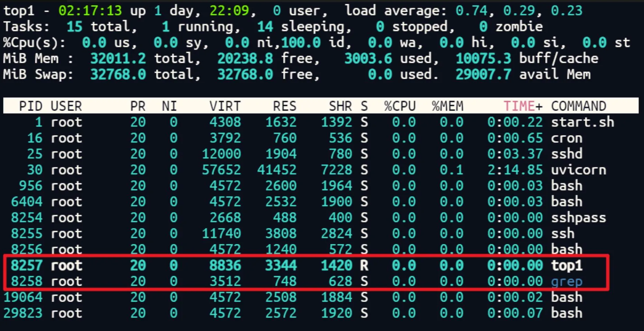Click the cron process name

pyautogui.click(x=567, y=138)
